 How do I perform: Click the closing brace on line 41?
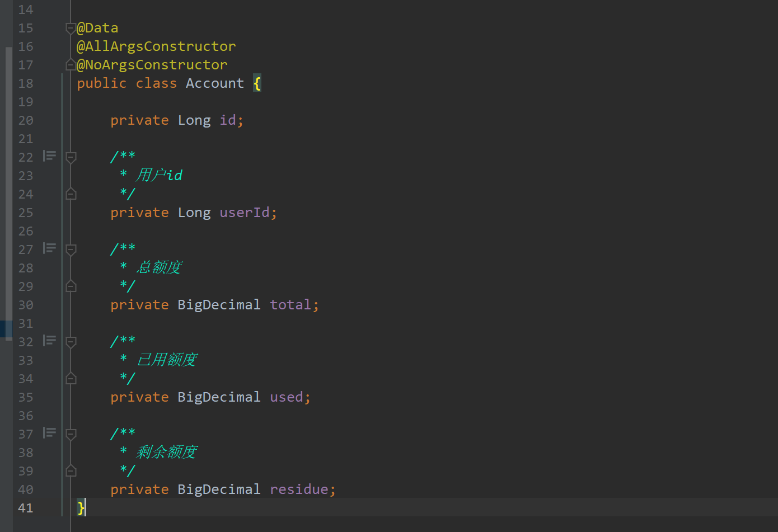point(81,508)
